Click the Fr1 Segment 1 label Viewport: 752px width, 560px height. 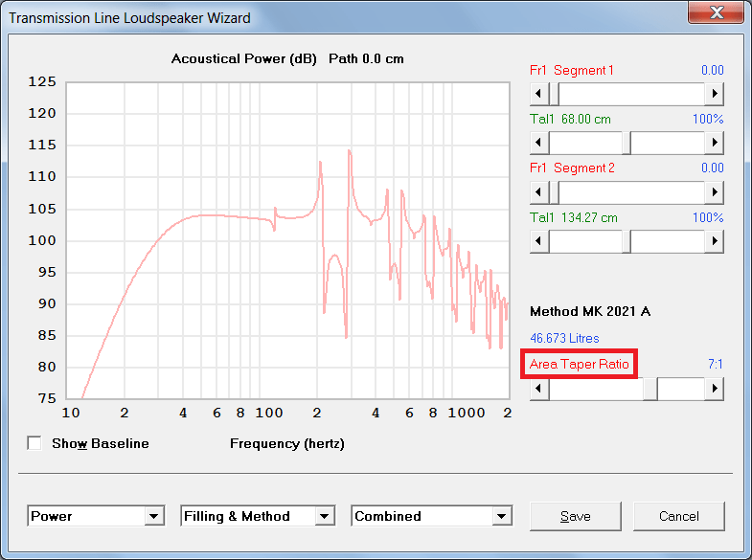pos(572,71)
